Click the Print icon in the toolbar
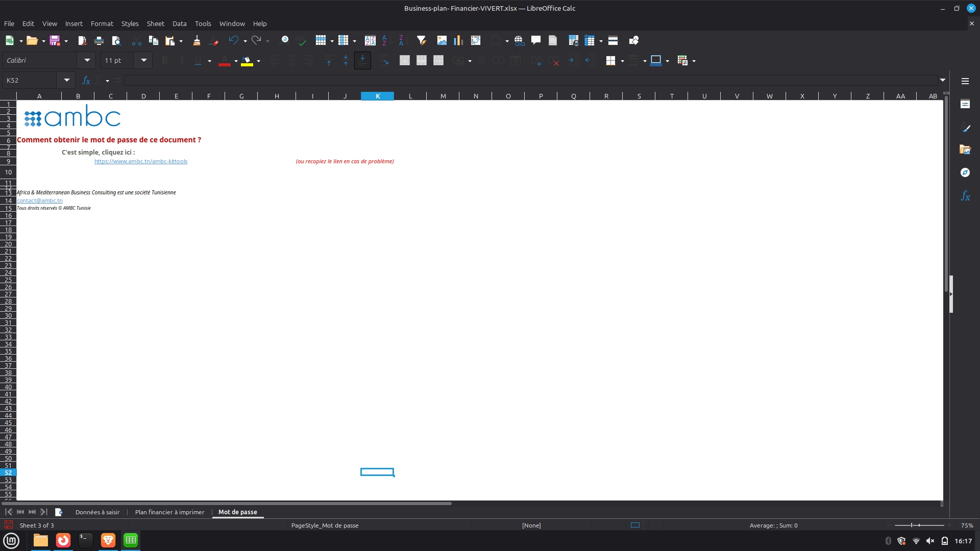 tap(99, 40)
